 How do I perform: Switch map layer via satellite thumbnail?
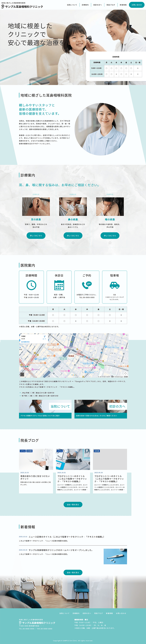tap(22, 375)
